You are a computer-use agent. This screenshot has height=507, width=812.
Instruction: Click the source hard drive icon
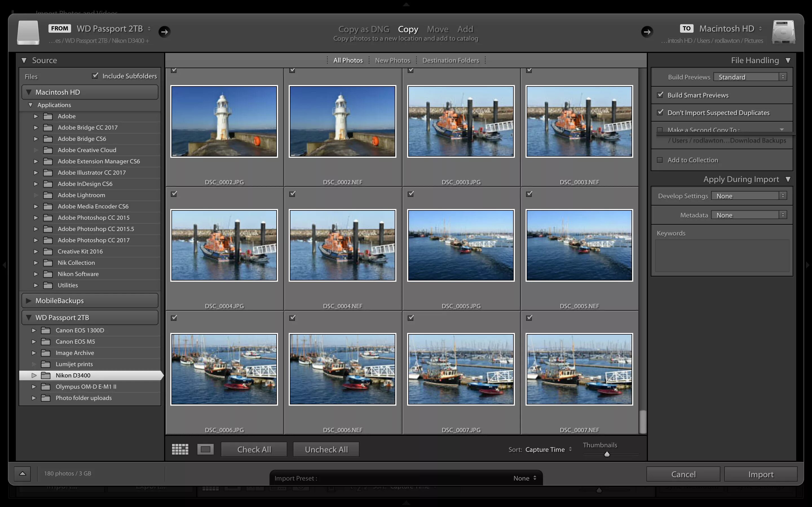pyautogui.click(x=28, y=32)
